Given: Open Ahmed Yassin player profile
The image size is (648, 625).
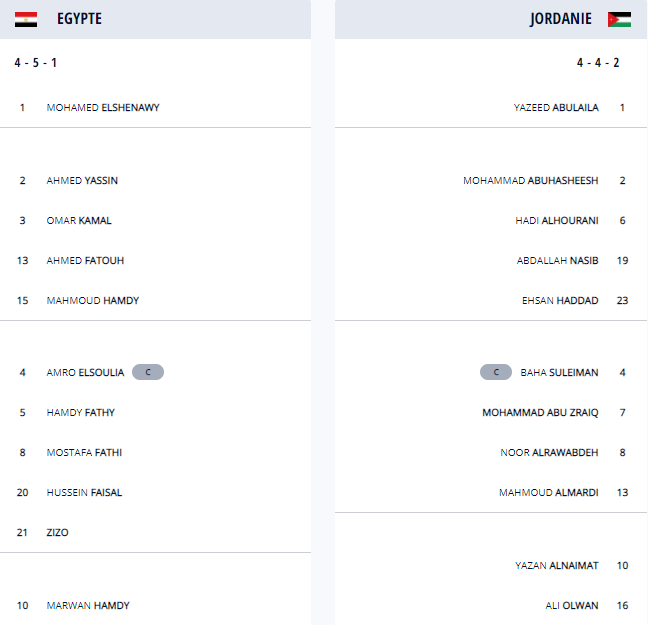Looking at the screenshot, I should point(82,181).
